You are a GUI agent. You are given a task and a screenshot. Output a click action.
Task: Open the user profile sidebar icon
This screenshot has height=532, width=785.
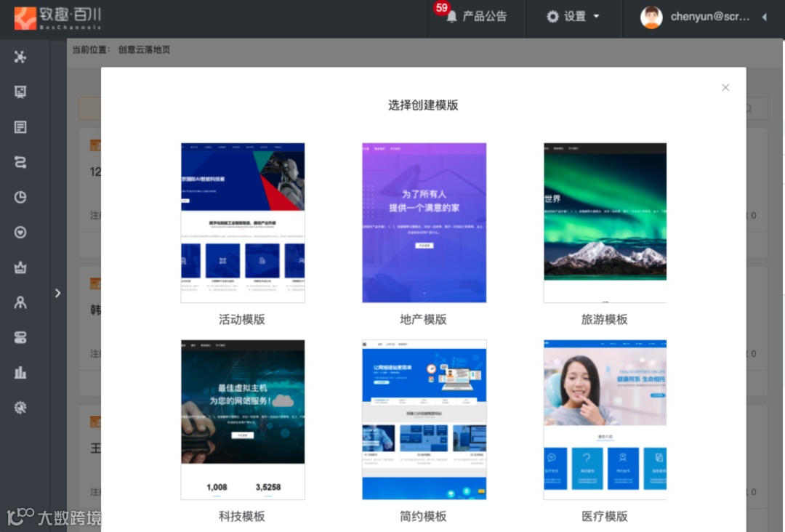coord(20,302)
